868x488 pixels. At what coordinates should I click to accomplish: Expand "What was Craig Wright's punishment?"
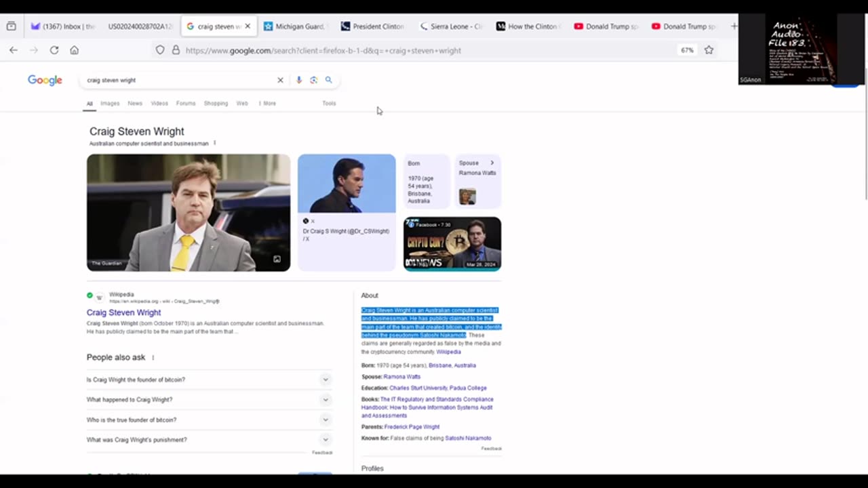point(208,440)
